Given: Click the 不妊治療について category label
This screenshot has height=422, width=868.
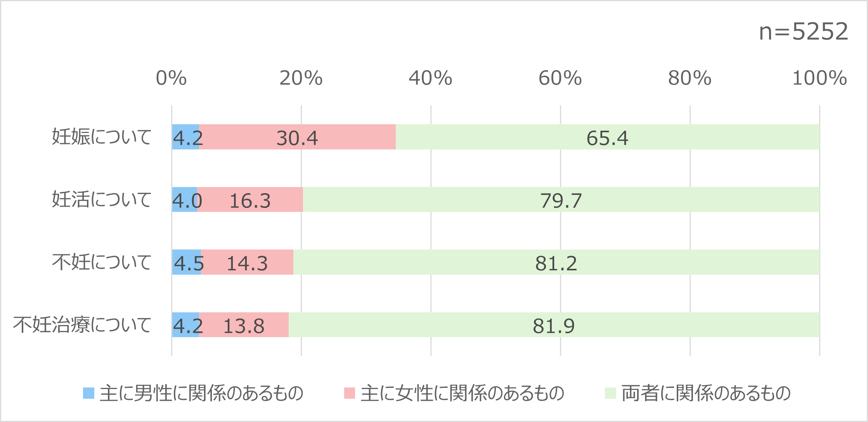Looking at the screenshot, I should (82, 325).
